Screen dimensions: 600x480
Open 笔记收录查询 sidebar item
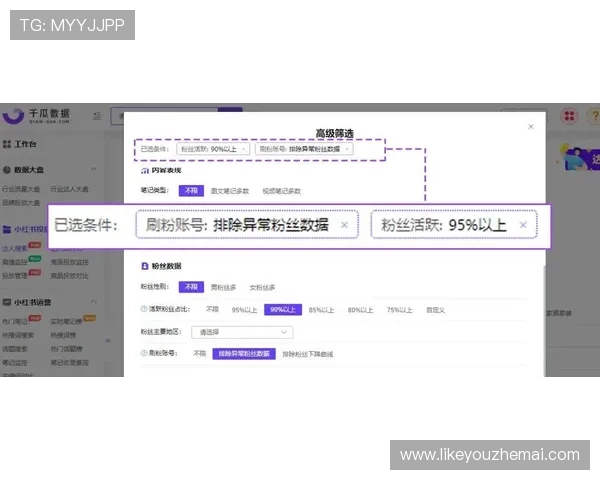pyautogui.click(x=70, y=363)
